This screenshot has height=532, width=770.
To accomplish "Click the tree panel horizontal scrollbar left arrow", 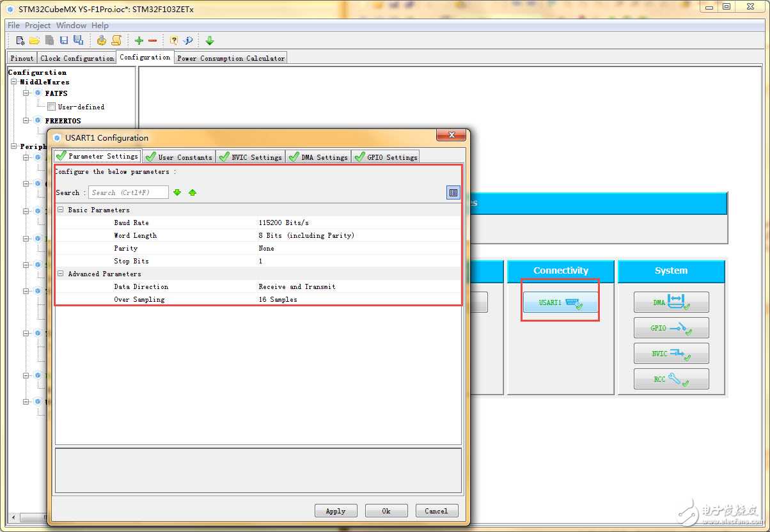I will point(13,517).
